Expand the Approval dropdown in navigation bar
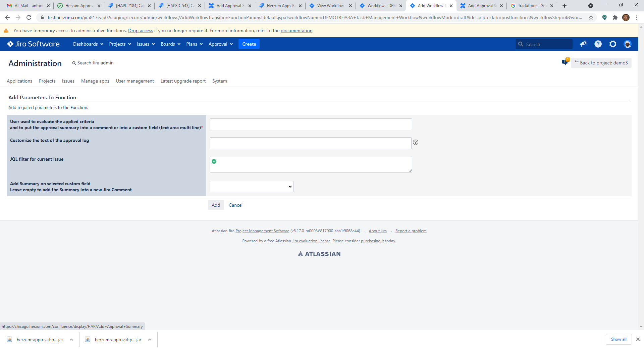 (220, 44)
